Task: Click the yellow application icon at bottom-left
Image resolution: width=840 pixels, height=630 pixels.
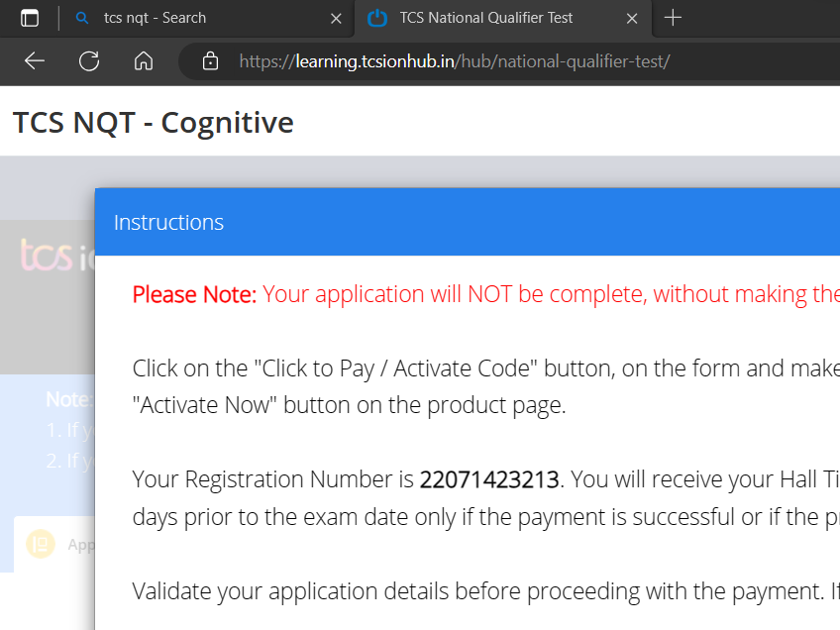Action: 41,544
